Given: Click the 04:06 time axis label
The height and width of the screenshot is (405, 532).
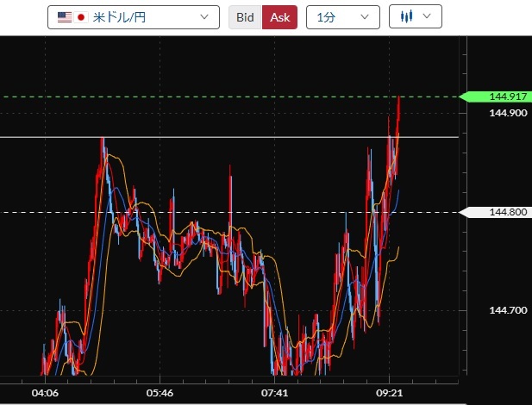Looking at the screenshot, I should [x=45, y=393].
